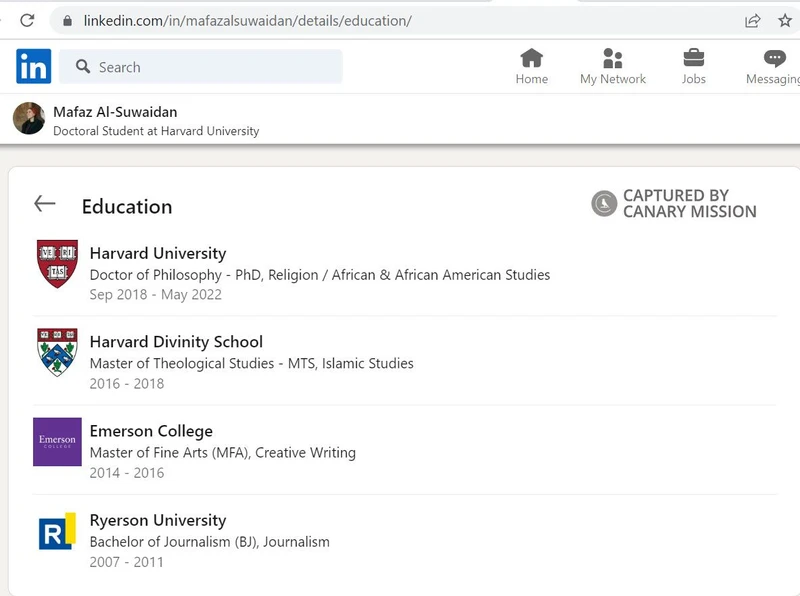Click 'Master of Fine Arts (MFA), Creative Writing'
Image resolution: width=800 pixels, height=596 pixels.
click(x=223, y=453)
